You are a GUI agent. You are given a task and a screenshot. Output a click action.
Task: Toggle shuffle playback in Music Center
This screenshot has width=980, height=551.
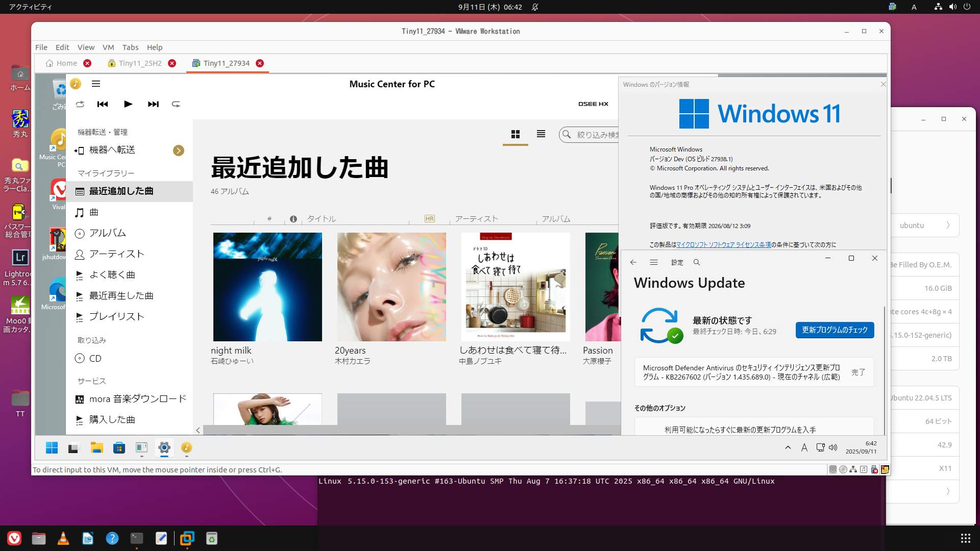pos(80,104)
